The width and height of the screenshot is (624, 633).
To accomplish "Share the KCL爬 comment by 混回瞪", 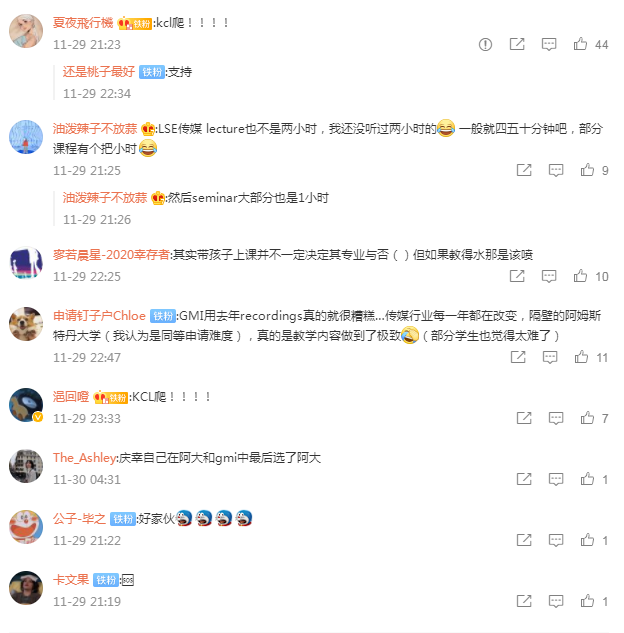I will 524,418.
